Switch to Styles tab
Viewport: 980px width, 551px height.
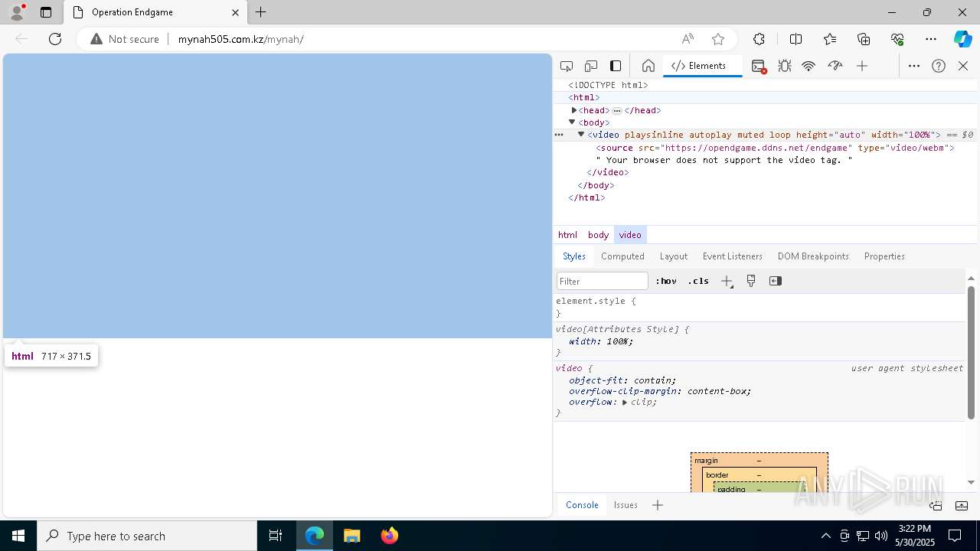pyautogui.click(x=574, y=256)
